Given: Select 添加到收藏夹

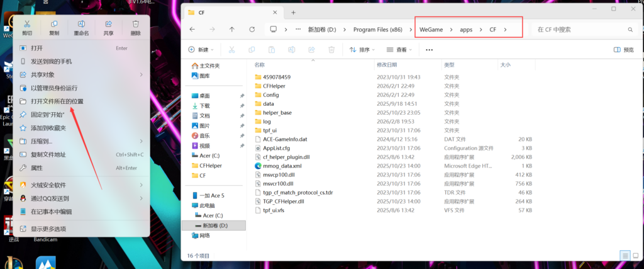Looking at the screenshot, I should pos(81,128).
